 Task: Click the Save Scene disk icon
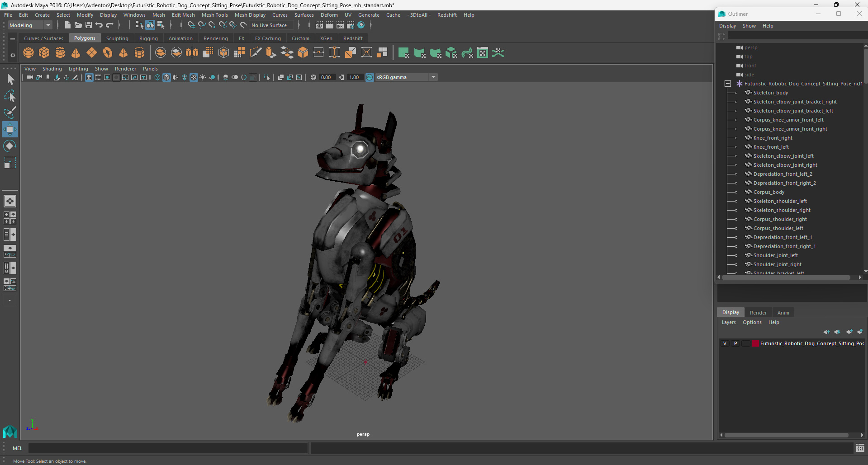click(89, 25)
